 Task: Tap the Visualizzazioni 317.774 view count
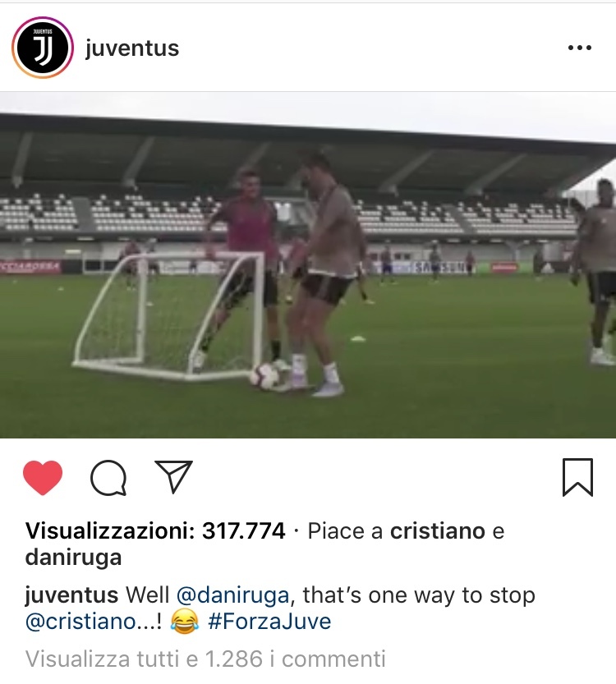[155, 531]
